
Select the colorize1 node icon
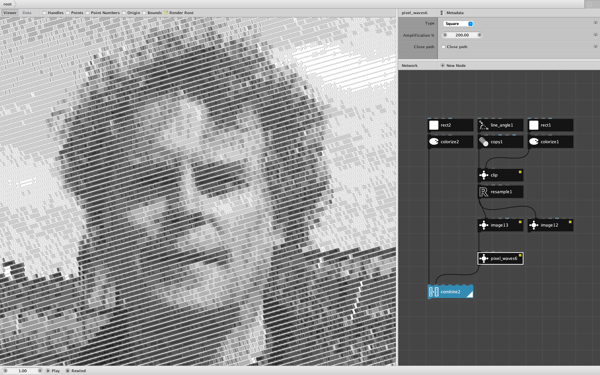(534, 142)
